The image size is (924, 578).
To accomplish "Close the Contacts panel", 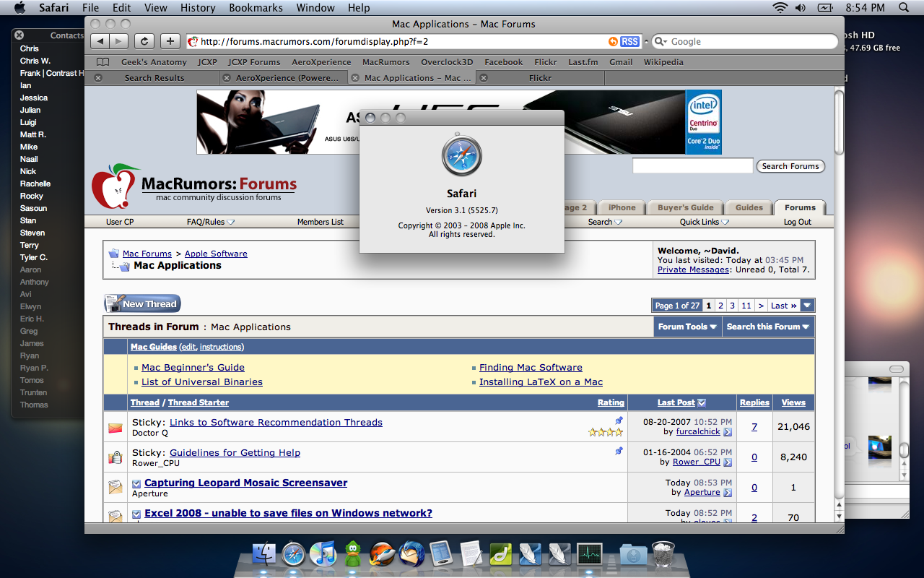I will coord(19,35).
